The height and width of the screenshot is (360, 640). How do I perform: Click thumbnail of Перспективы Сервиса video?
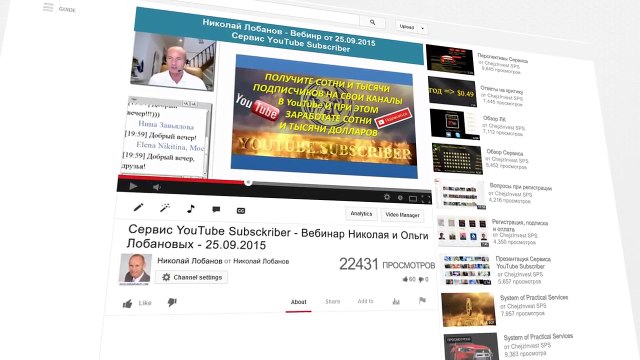450,60
